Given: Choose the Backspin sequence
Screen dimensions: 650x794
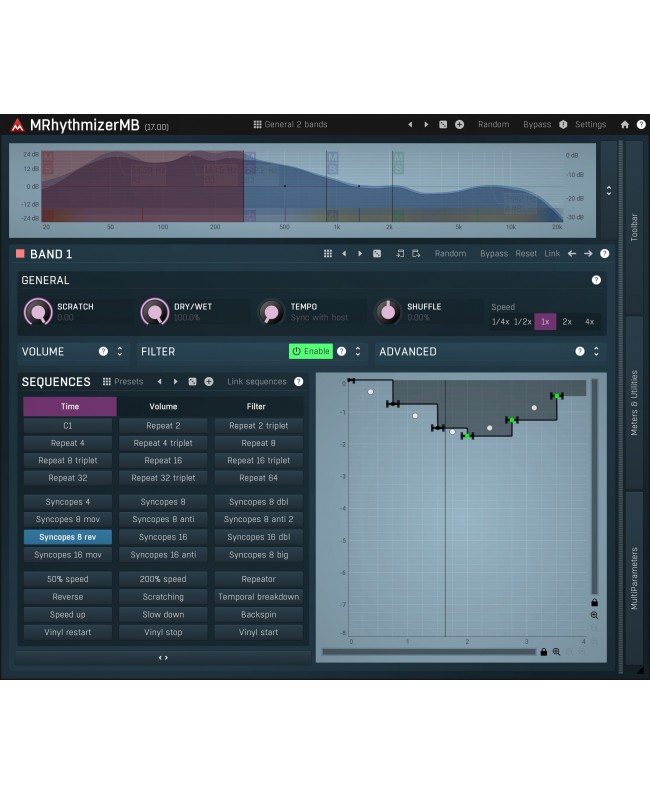Looking at the screenshot, I should tap(259, 615).
